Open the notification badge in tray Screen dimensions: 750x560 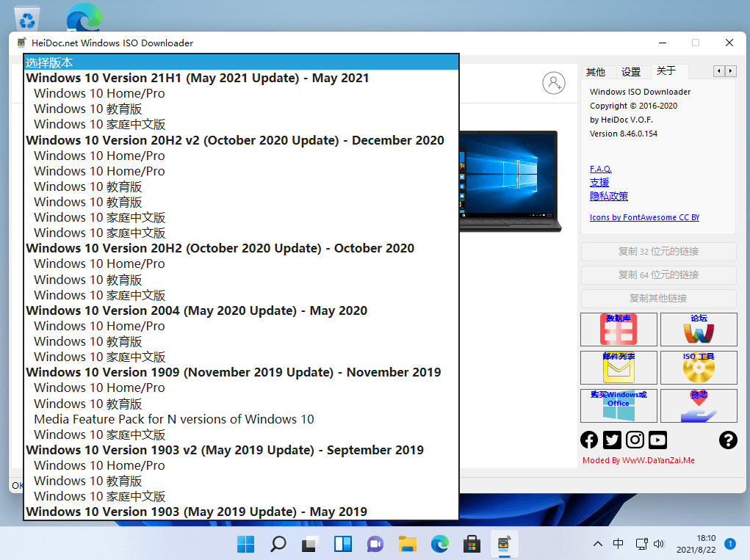[730, 544]
